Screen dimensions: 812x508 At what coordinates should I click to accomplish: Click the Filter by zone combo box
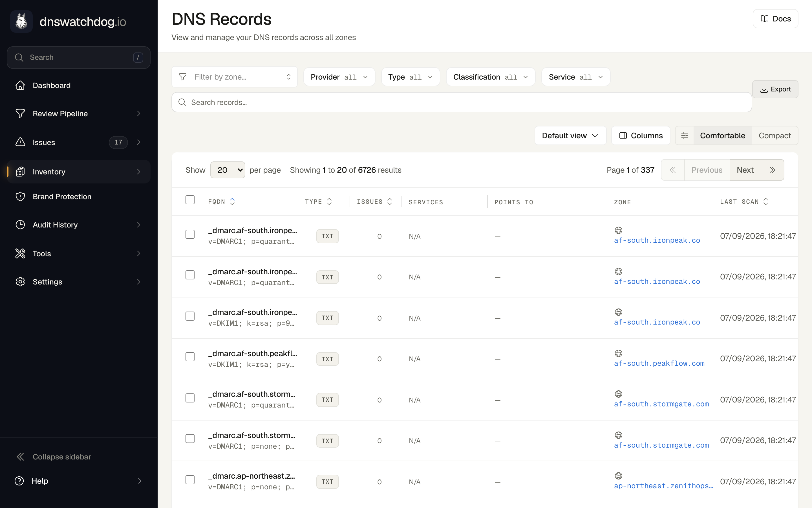click(x=235, y=77)
